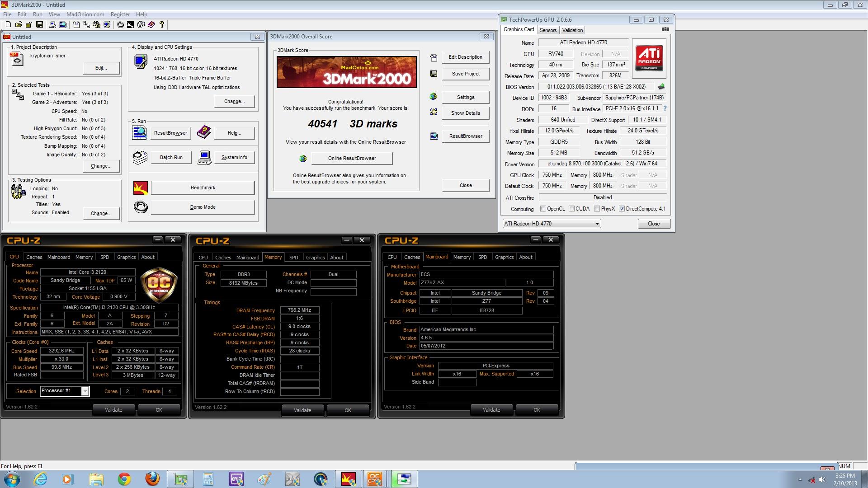Open the Paint taskbar icon

click(264, 479)
